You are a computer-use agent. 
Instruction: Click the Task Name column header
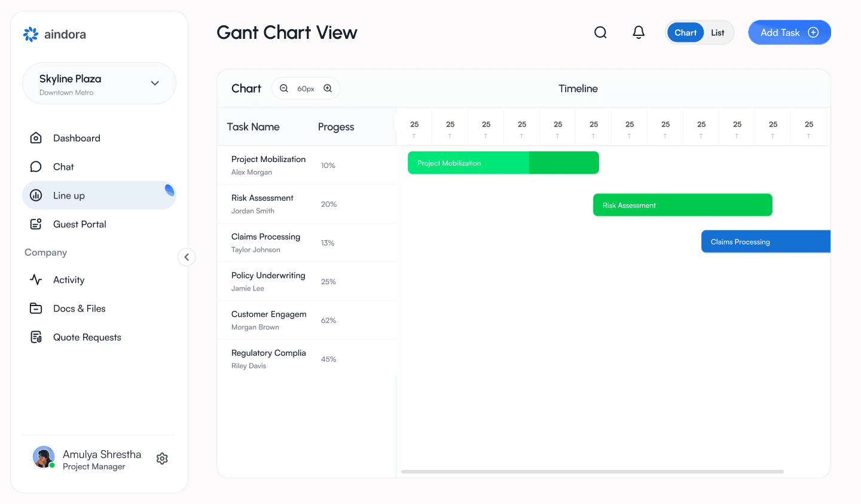(x=254, y=127)
